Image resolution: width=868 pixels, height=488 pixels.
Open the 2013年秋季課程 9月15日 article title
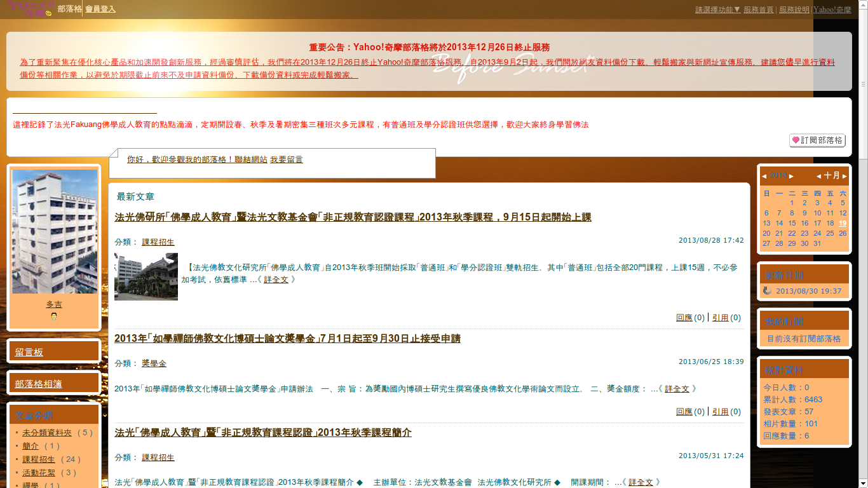coord(353,217)
